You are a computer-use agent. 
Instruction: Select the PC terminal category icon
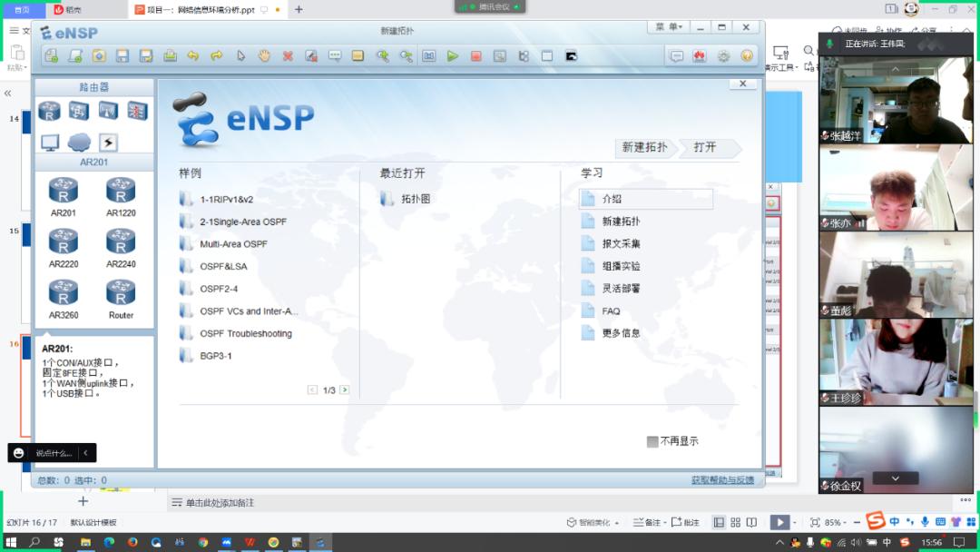point(49,143)
